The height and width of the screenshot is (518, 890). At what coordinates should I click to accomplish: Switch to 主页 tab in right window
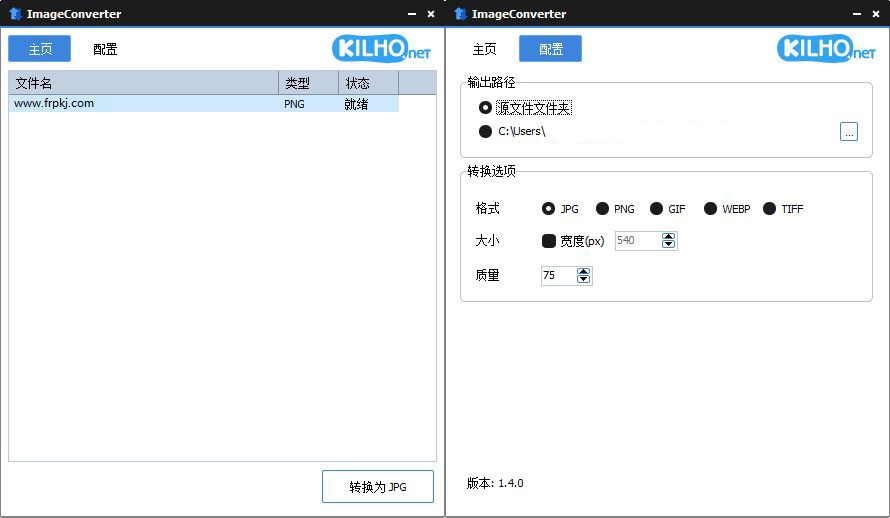coord(485,49)
